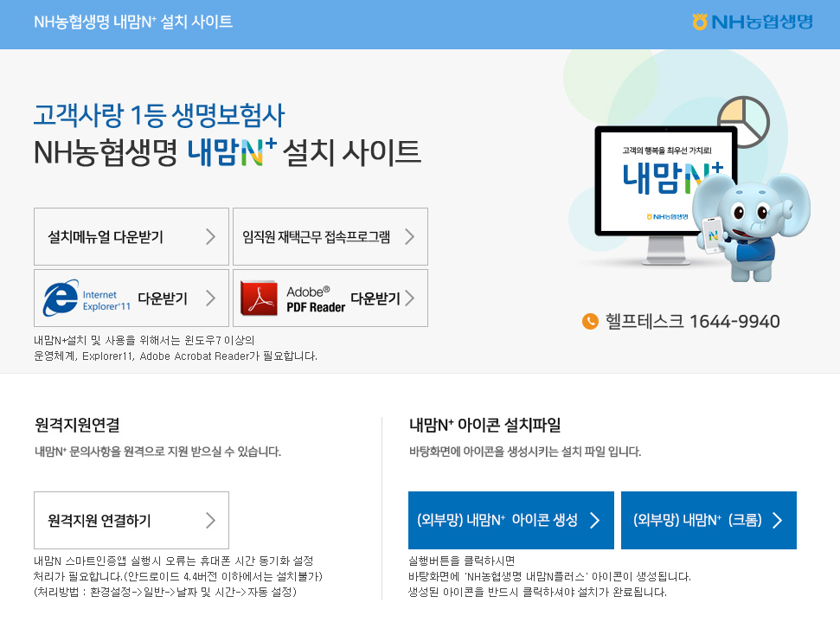Click chevron arrow on Internet Explorer download

[210, 298]
